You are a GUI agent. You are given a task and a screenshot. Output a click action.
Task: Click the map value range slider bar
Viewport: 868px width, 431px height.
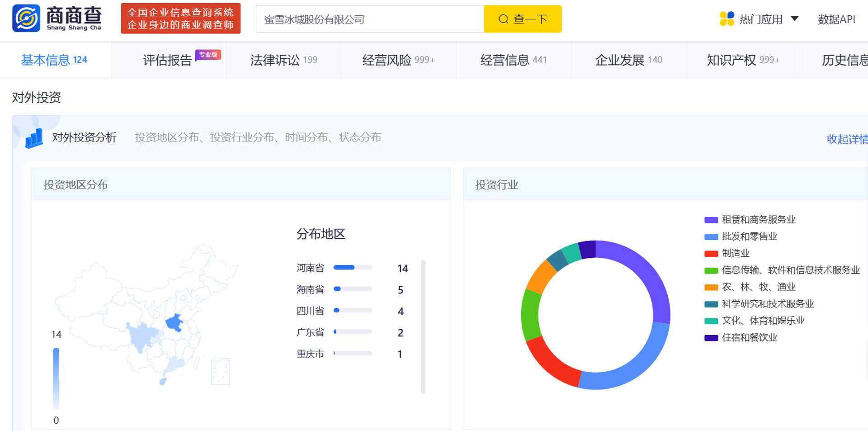[56, 379]
